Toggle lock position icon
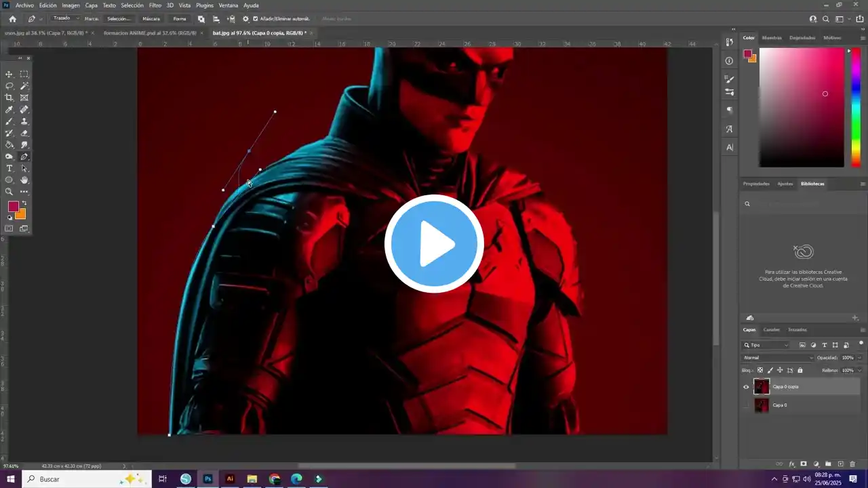 [780, 370]
